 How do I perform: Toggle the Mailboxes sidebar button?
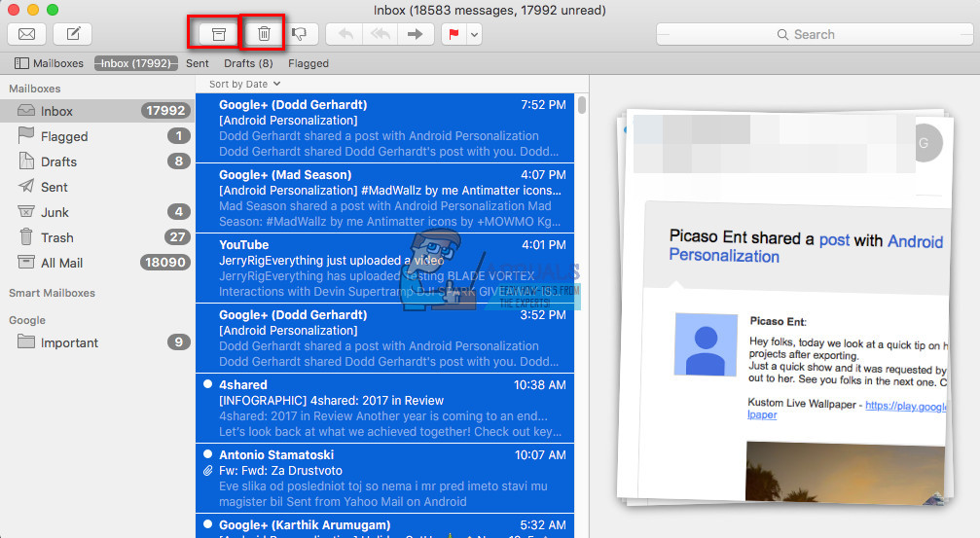pos(49,63)
